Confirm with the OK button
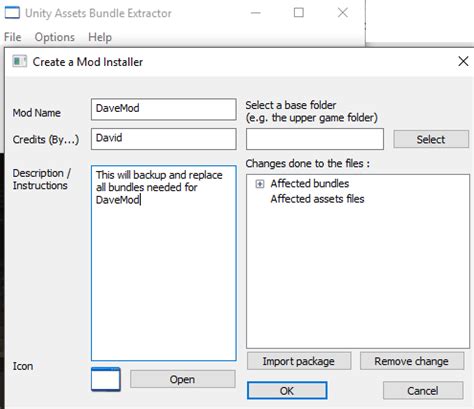Screen dimensions: 474x409 tap(287, 391)
